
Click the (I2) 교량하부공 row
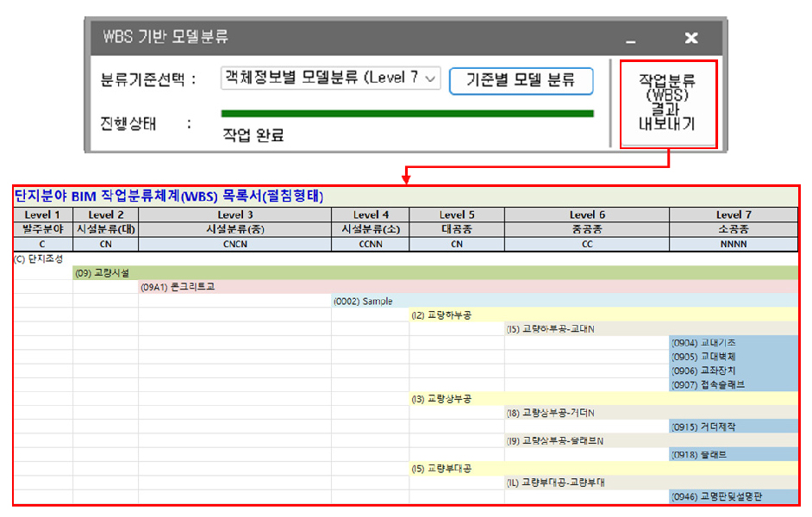441,315
